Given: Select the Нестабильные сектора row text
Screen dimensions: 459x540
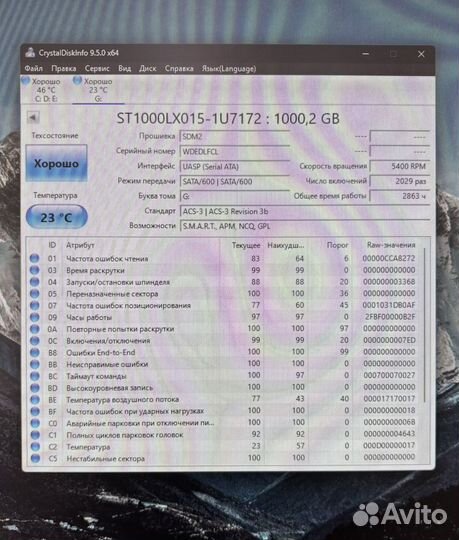Looking at the screenshot, I should [x=105, y=458].
